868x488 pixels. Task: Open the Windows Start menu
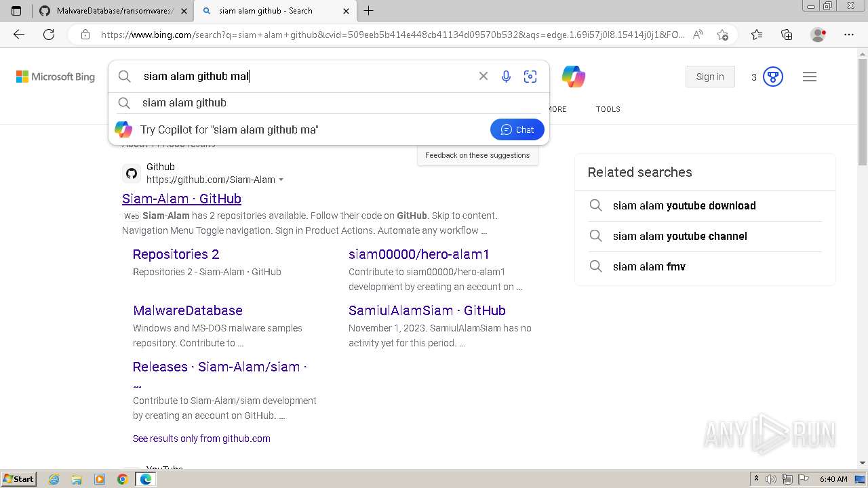coord(18,479)
